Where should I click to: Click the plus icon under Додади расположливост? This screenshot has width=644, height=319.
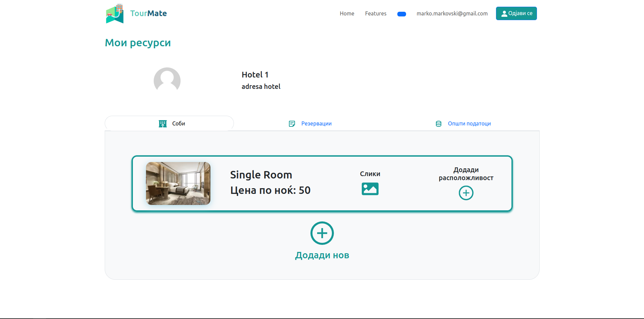466,193
